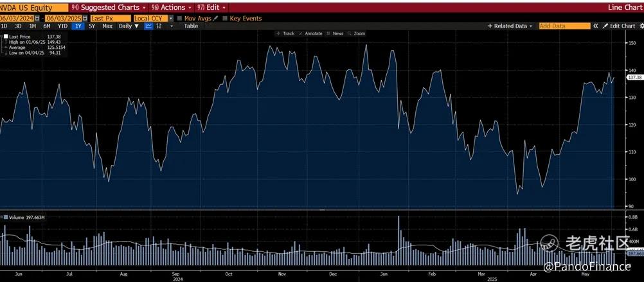Open the Actions dropdown menu
Image resolution: width=644 pixels, height=282 pixels.
[x=171, y=8]
